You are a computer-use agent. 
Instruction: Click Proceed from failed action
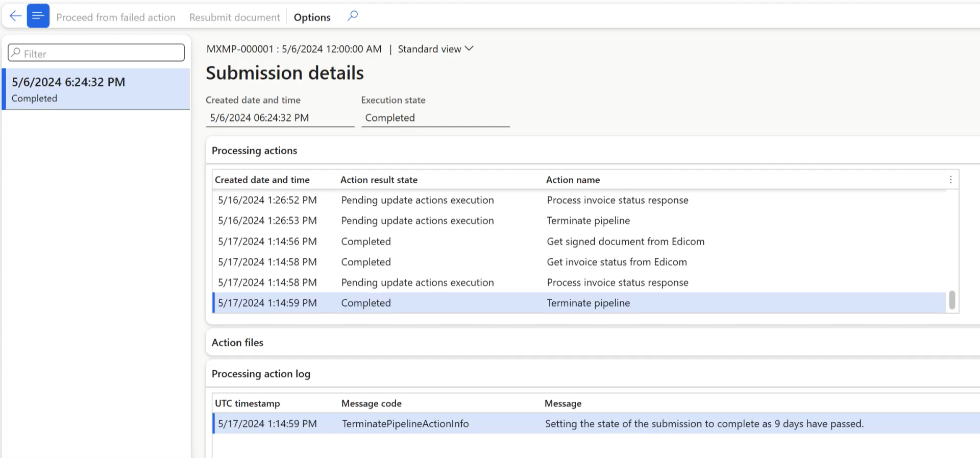pyautogui.click(x=116, y=17)
